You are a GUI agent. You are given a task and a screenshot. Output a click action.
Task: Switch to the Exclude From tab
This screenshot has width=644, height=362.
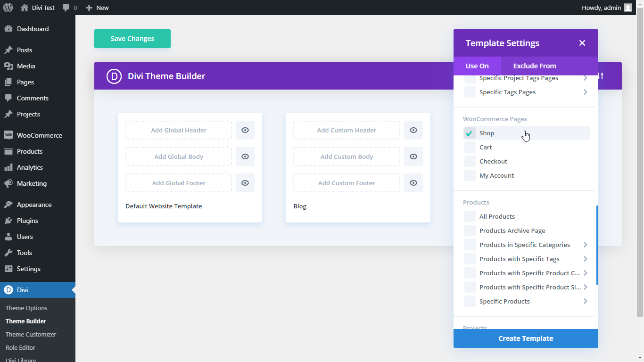pos(535,66)
